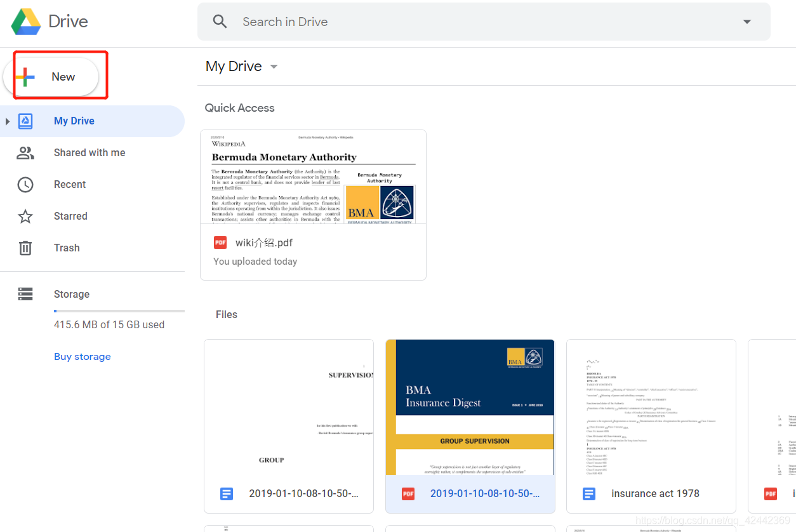
Task: Click the storage usage progress bar
Action: (x=119, y=311)
